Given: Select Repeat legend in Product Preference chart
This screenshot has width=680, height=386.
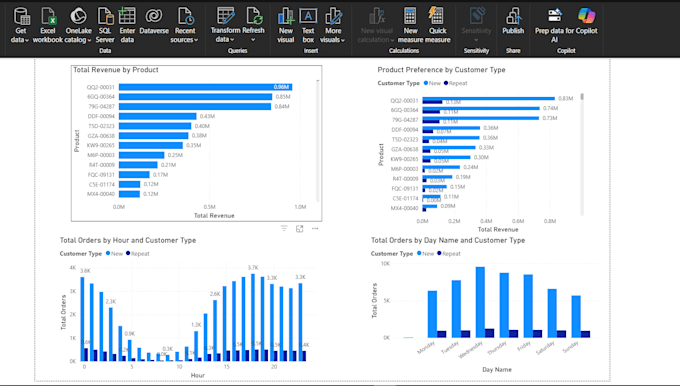Looking at the screenshot, I should pos(455,83).
